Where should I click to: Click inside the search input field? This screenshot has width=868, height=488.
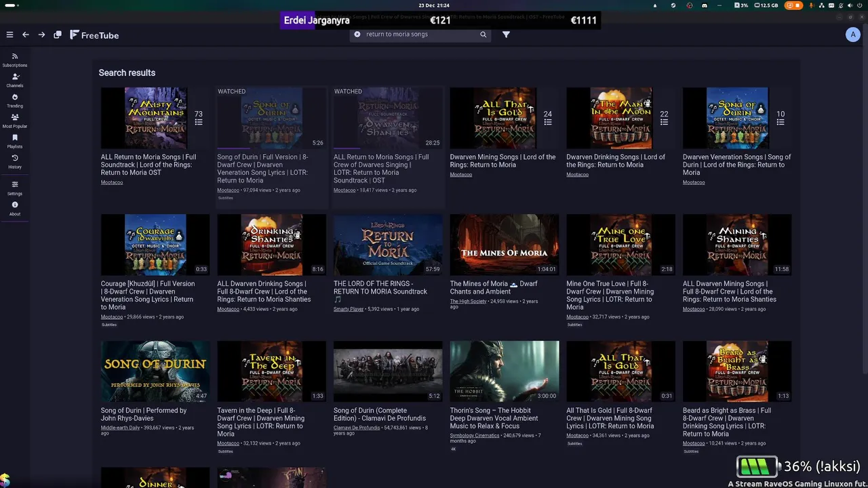point(420,34)
